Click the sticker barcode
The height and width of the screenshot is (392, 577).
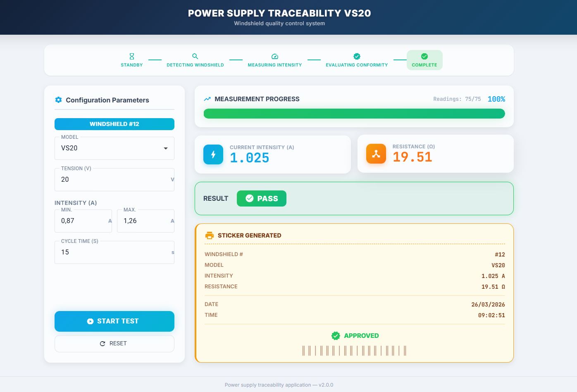pos(354,351)
